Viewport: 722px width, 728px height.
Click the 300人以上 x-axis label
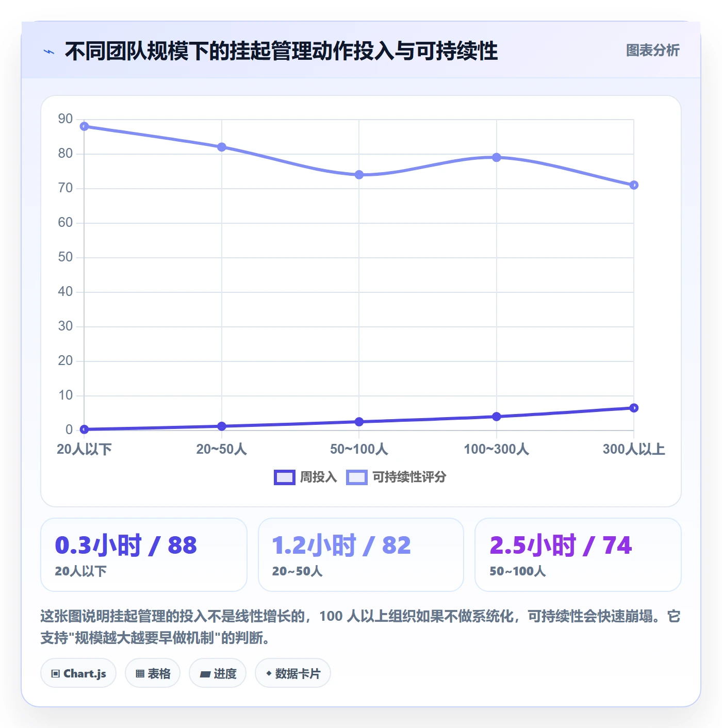point(634,449)
